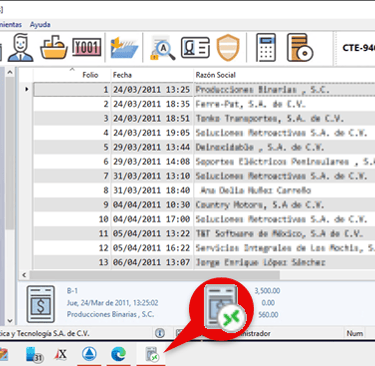Select the Jorge Enrique López Sánchez row

204,262
